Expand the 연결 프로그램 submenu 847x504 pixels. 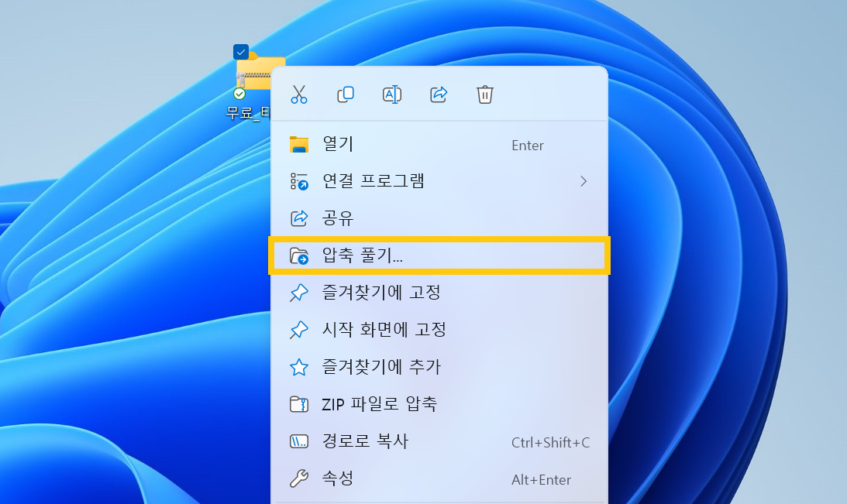coord(439,181)
